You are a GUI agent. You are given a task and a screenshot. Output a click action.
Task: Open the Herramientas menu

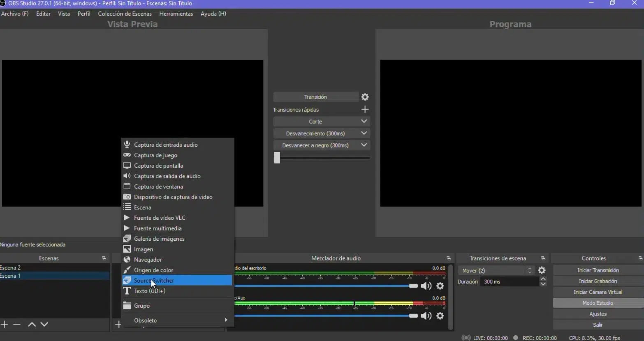click(x=176, y=14)
